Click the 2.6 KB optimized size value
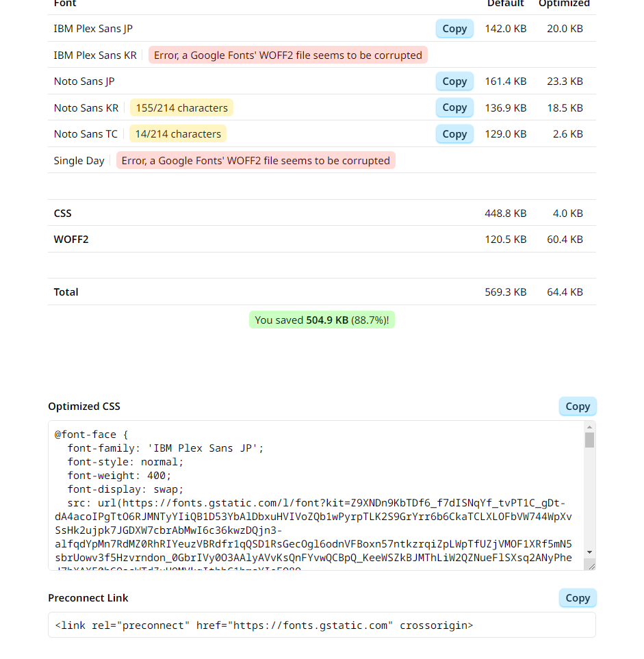 [x=568, y=134]
